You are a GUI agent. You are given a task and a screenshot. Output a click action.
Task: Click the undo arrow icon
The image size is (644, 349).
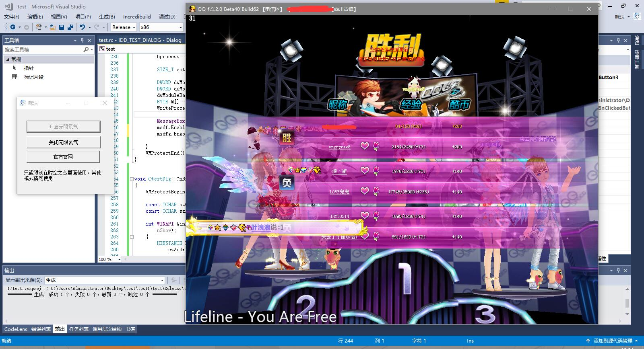pos(82,27)
